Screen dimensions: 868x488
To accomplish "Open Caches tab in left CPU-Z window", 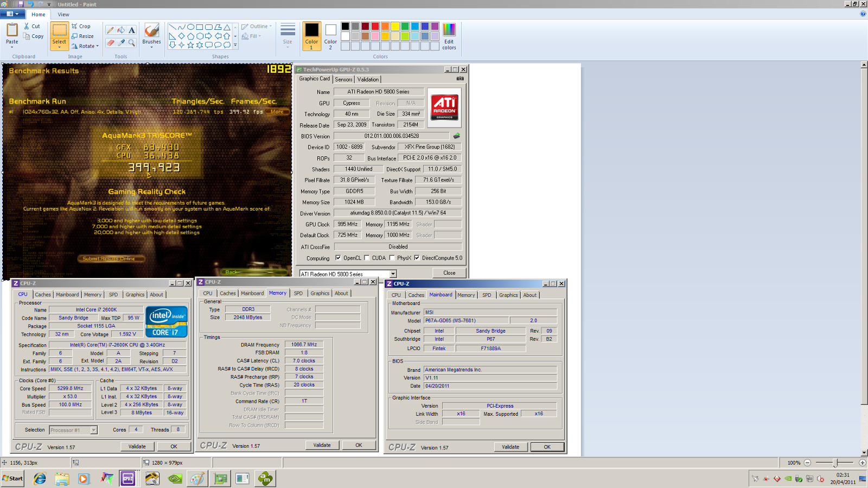I will tap(43, 295).
